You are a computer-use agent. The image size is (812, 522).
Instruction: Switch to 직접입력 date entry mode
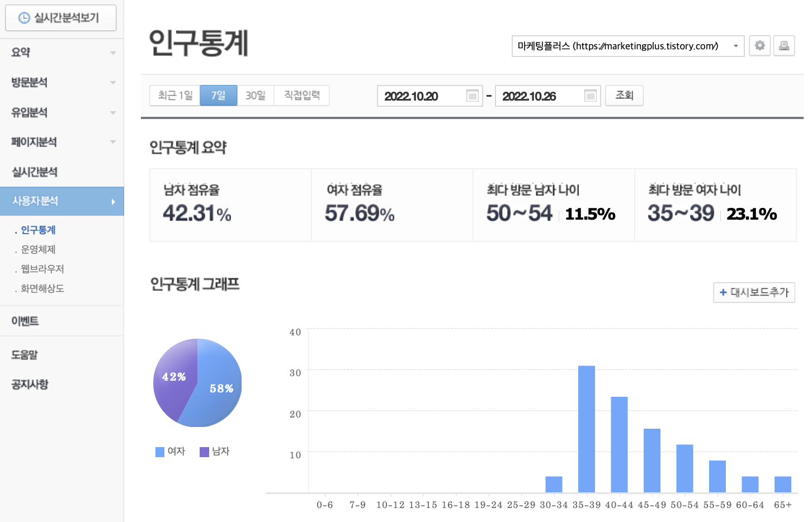(x=301, y=95)
